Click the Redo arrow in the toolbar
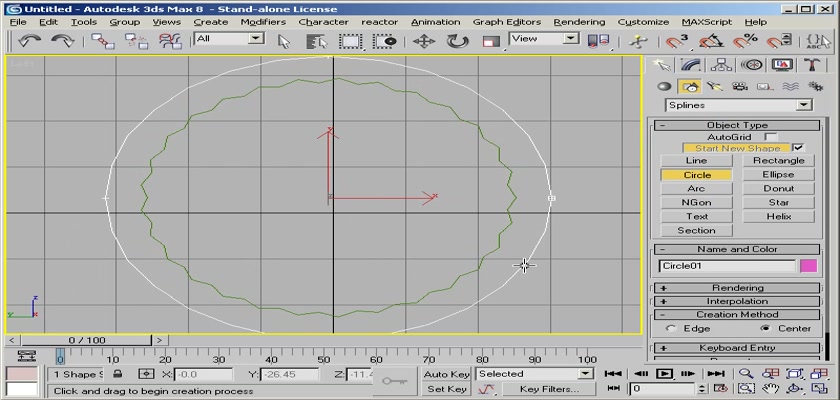The height and width of the screenshot is (400, 840). (x=63, y=41)
